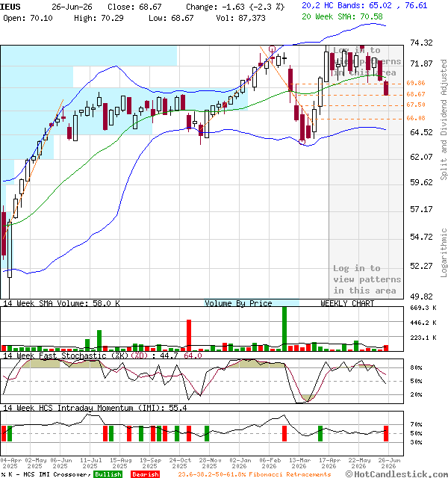Click the orange 67.50 Fibonacci level label
This screenshot has height=478, width=448.
[x=416, y=105]
